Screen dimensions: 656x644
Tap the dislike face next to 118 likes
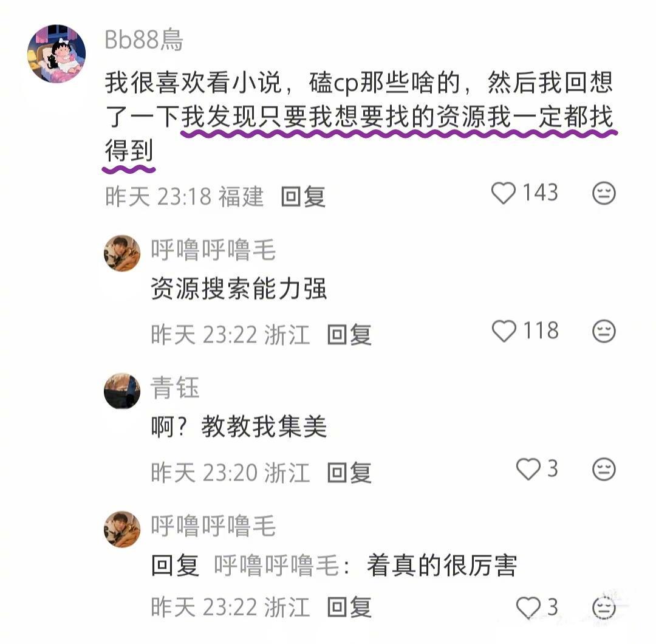coord(604,331)
